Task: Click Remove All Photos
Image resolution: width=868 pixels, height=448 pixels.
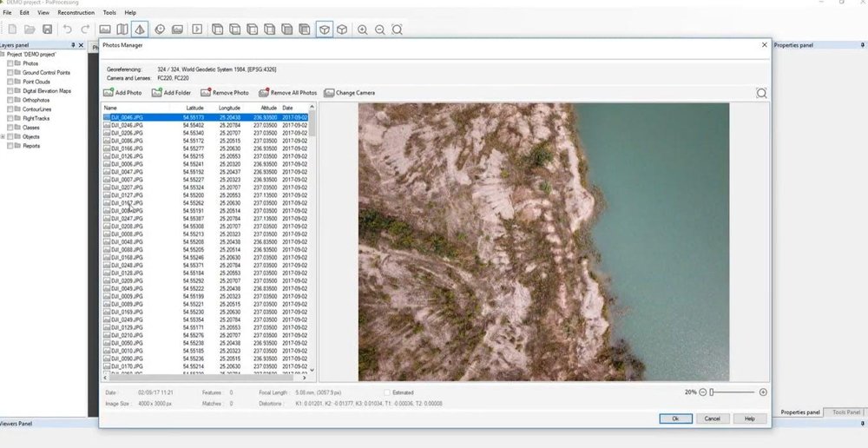Action: tap(287, 93)
